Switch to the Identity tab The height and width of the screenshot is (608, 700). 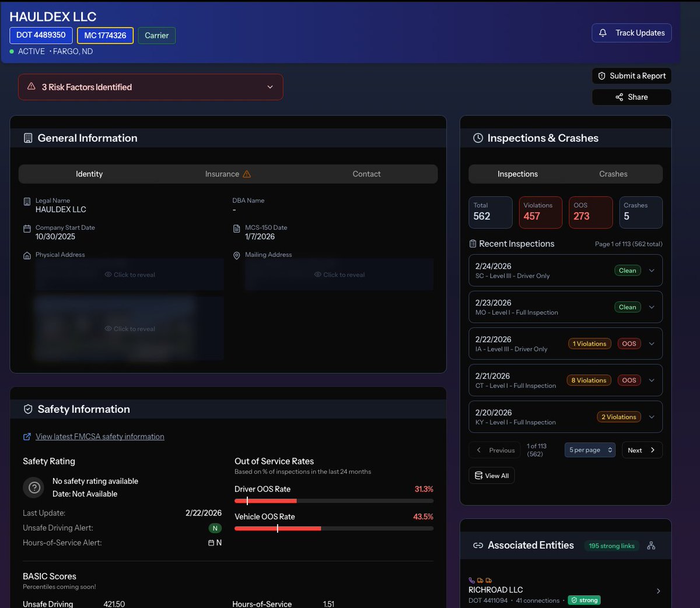click(x=89, y=174)
